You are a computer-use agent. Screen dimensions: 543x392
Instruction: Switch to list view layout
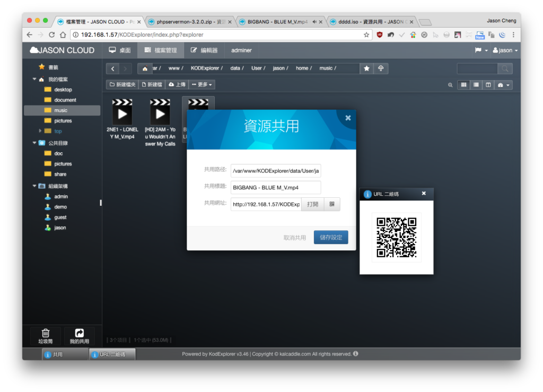476,85
